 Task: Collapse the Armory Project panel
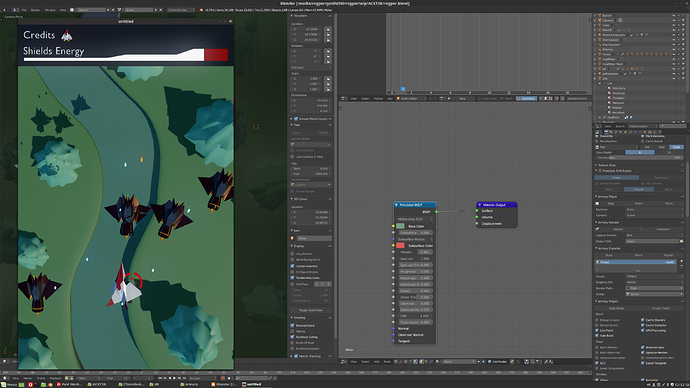pyautogui.click(x=596, y=301)
